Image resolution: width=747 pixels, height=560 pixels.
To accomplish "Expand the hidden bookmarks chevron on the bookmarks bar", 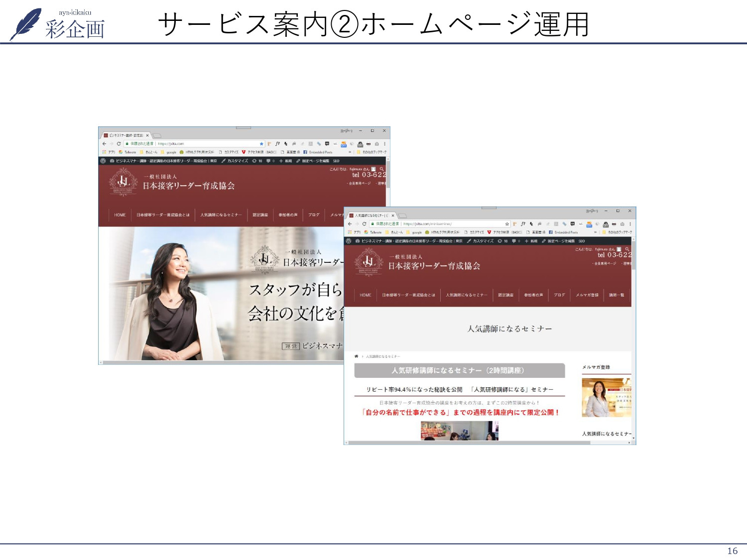I will pos(595,232).
